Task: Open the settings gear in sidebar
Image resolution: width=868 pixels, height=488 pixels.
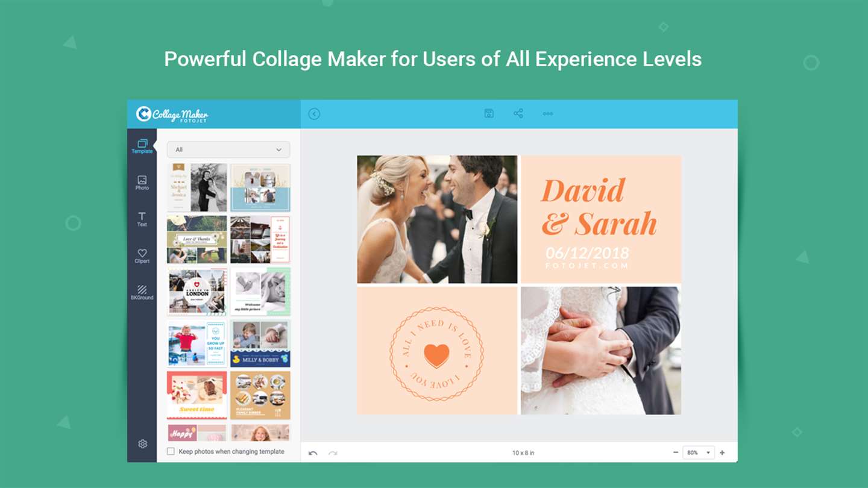Action: [x=142, y=444]
